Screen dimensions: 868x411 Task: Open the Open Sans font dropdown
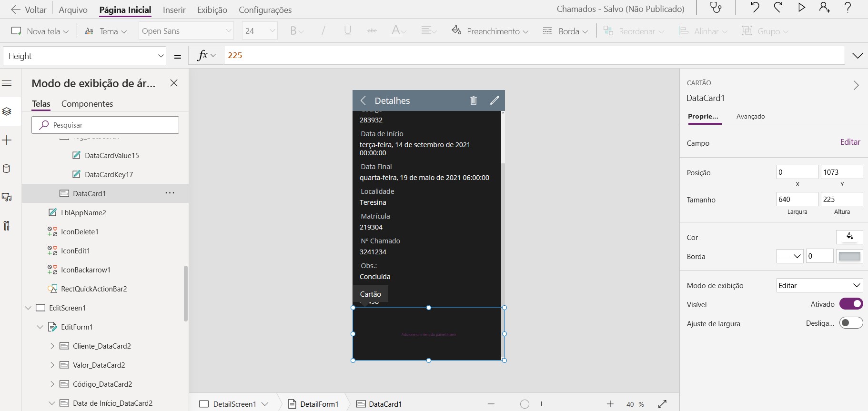click(186, 31)
